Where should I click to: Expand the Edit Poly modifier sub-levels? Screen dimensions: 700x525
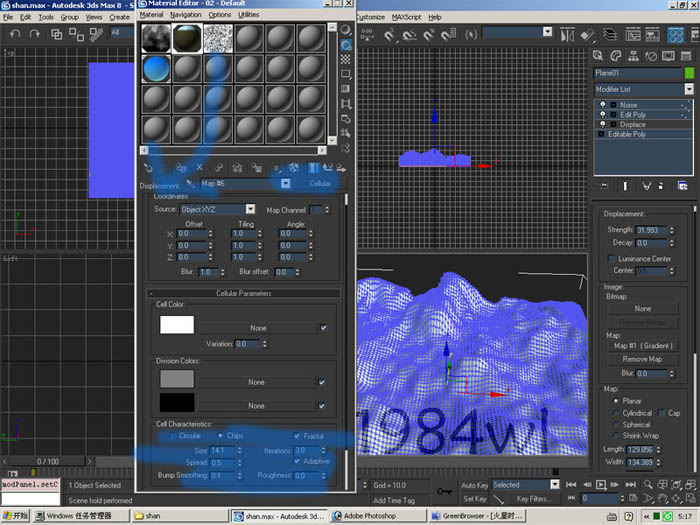pyautogui.click(x=613, y=115)
